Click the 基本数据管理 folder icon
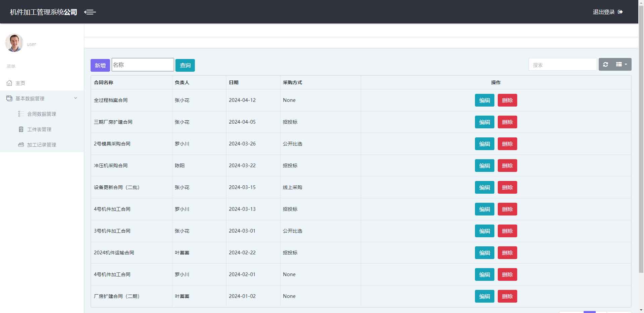The image size is (644, 313). 9,99
